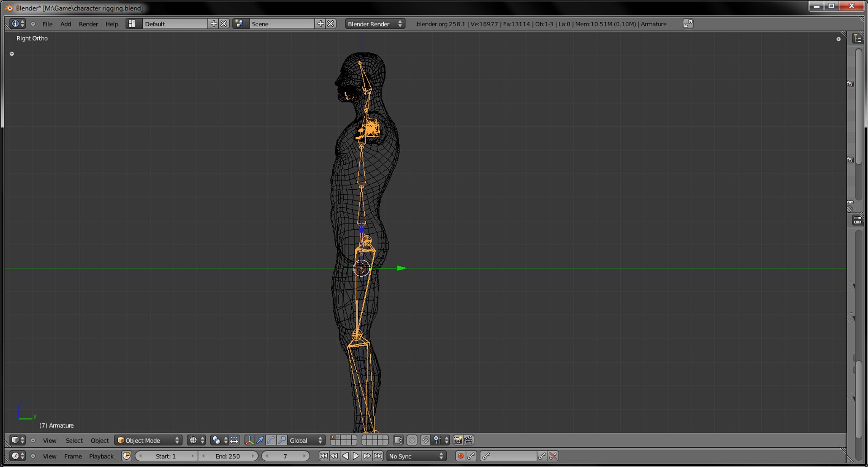
Task: Select the first scene layer button
Action: [x=333, y=438]
